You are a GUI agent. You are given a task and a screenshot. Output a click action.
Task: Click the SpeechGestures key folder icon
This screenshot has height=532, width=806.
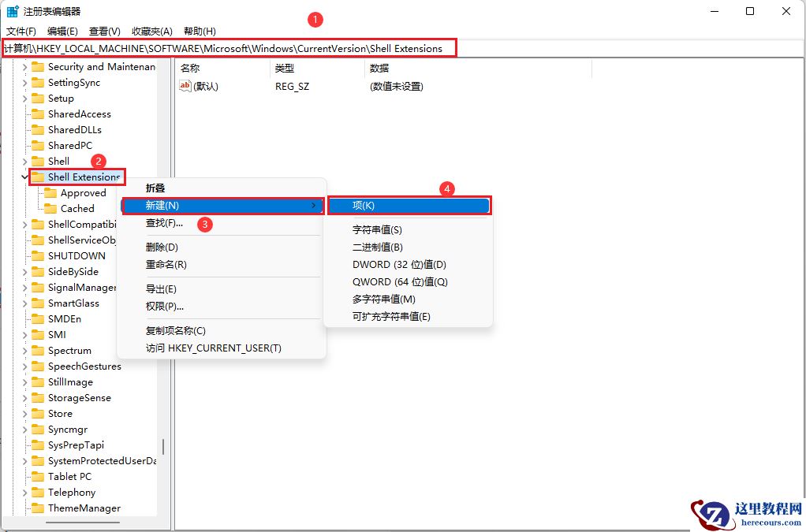click(x=39, y=366)
